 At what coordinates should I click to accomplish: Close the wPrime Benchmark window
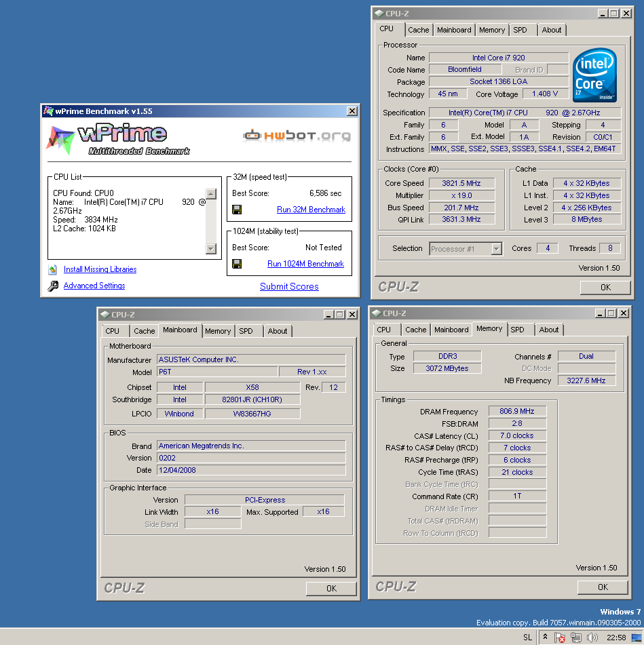coord(352,111)
